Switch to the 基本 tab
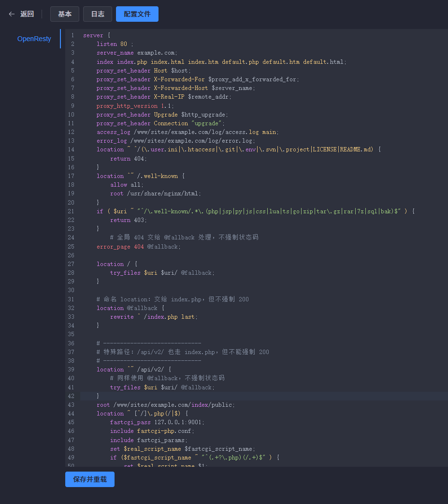The width and height of the screenshot is (448, 504). (65, 14)
